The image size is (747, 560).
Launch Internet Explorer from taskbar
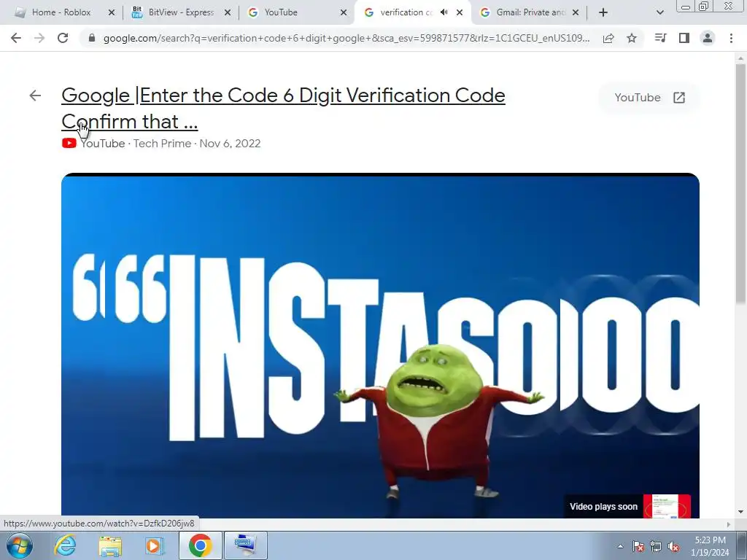[65, 545]
